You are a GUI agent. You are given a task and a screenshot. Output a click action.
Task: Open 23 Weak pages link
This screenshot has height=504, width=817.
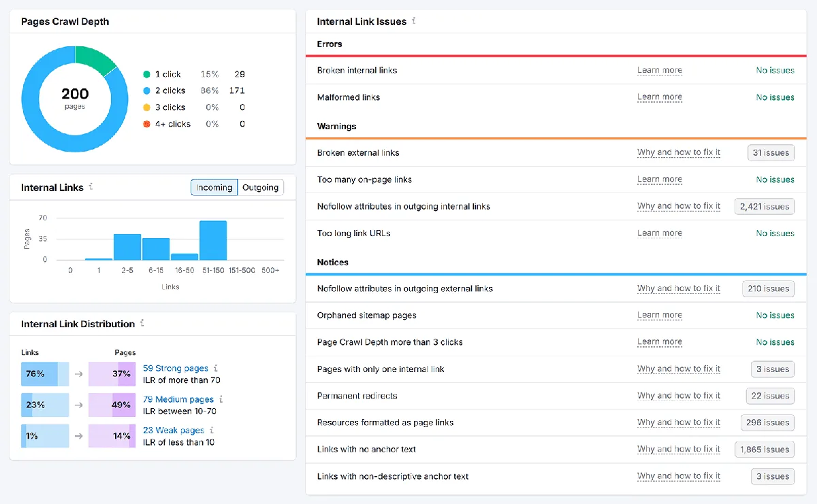tap(174, 431)
